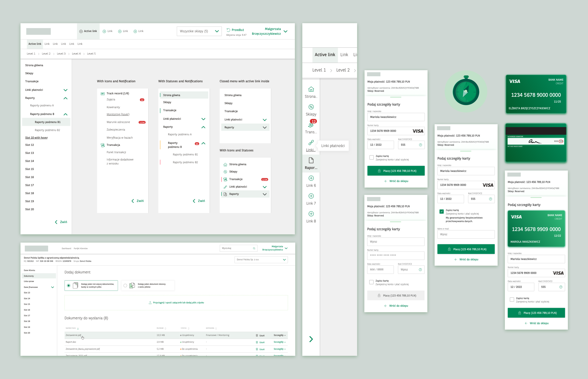
Task: Select 'Dodaję jeden dokument złożony' radio option
Action: pos(125,286)
